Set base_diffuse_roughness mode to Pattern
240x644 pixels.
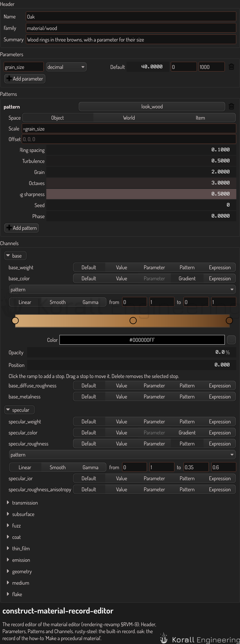coord(187,386)
